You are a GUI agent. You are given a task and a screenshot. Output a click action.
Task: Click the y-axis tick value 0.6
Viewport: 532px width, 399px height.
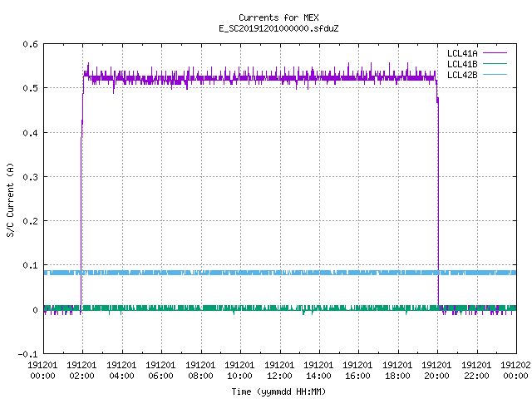pyautogui.click(x=30, y=44)
